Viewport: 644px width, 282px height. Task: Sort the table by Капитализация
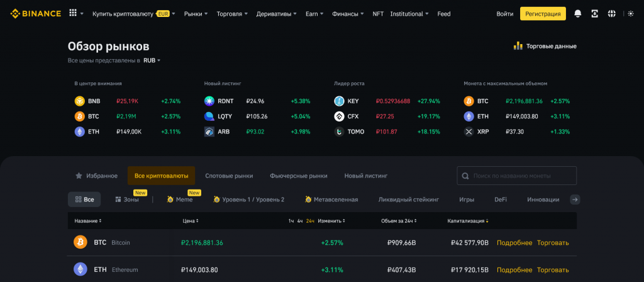point(468,221)
